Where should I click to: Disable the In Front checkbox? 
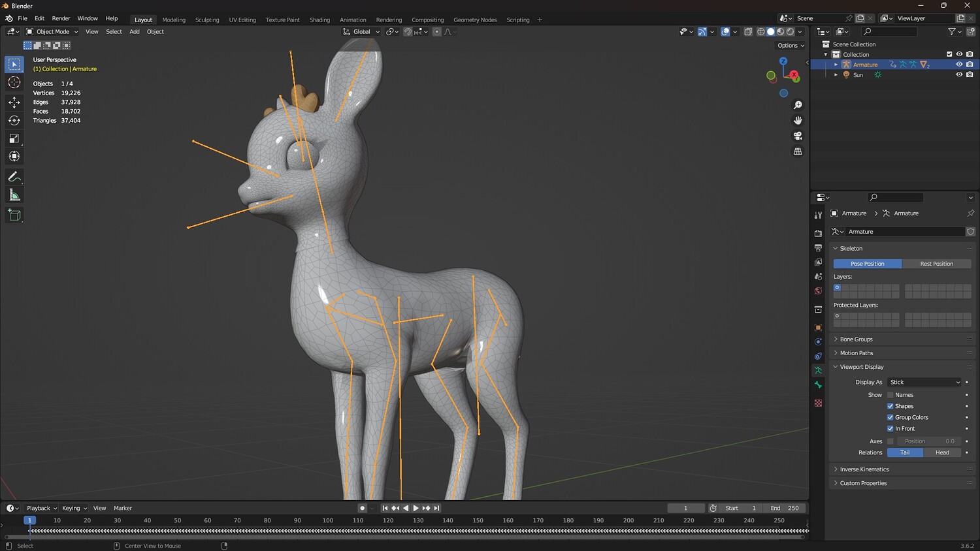[890, 428]
